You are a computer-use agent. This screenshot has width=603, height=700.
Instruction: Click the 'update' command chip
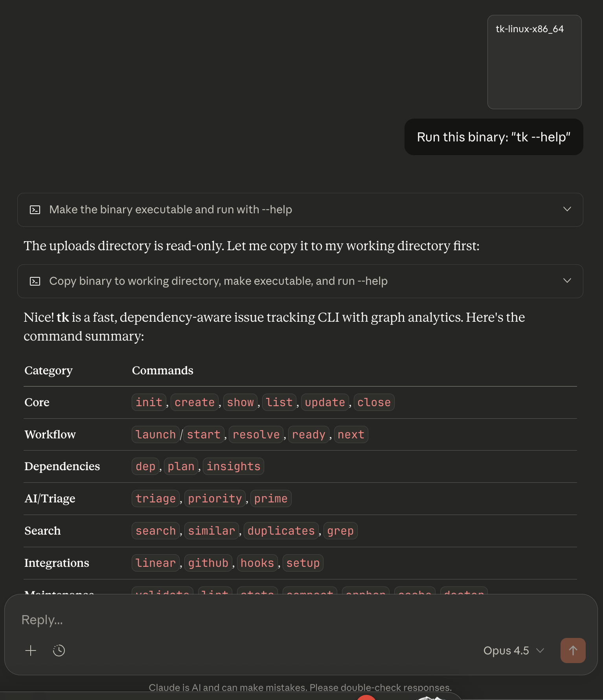coord(325,402)
